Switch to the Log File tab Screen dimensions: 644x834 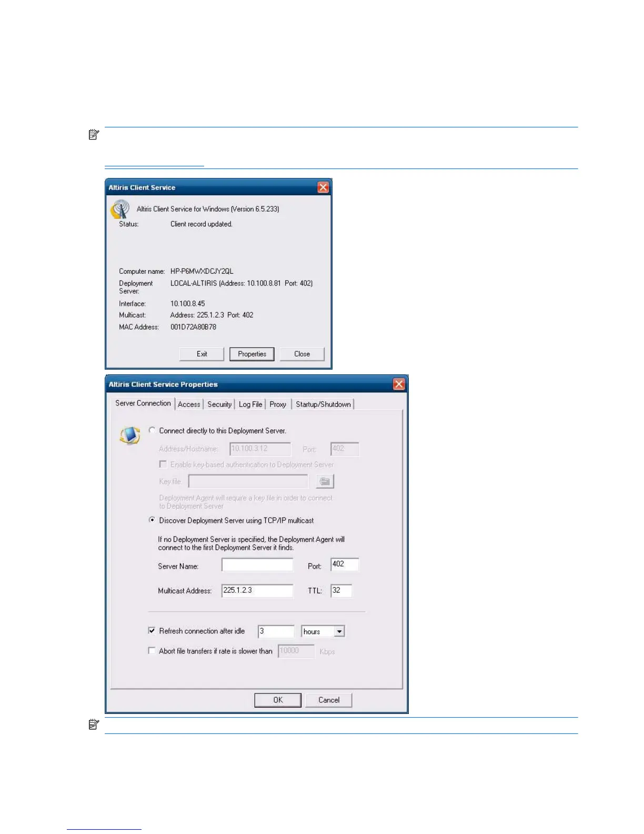click(250, 404)
